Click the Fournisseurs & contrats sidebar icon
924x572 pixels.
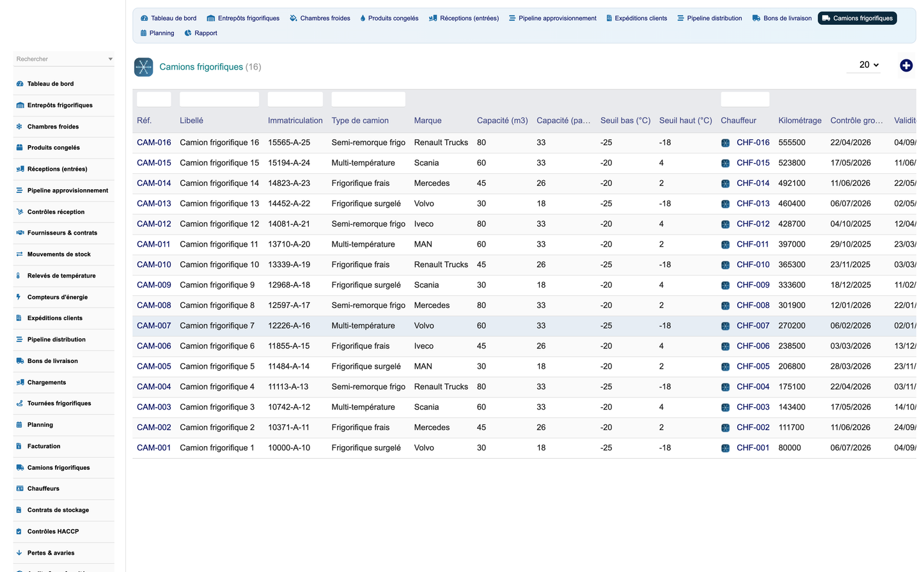(20, 233)
